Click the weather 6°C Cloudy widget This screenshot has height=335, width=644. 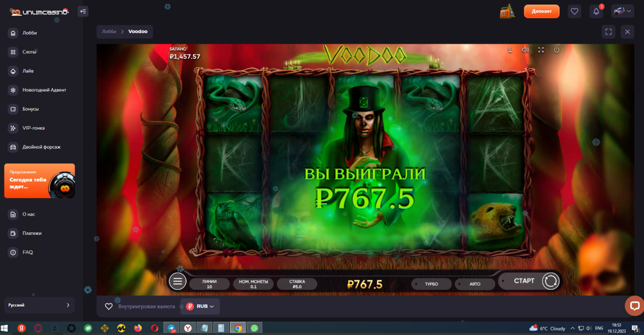point(548,328)
